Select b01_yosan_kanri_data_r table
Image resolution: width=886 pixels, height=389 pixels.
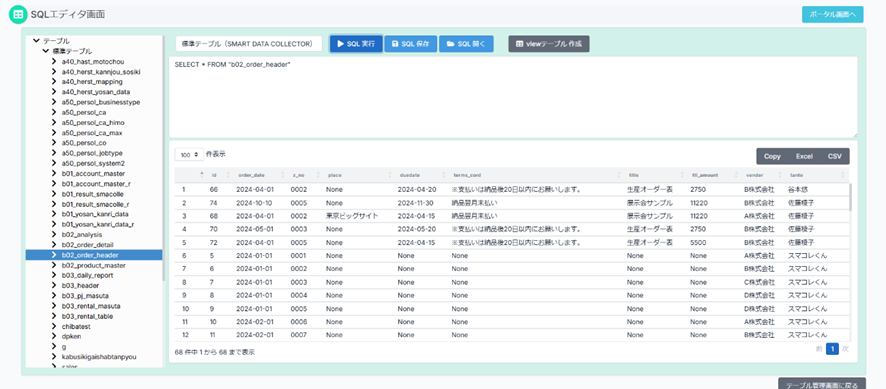point(98,224)
